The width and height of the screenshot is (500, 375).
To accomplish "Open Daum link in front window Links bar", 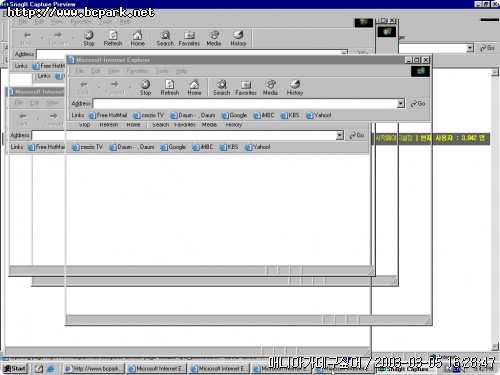I will (193, 115).
